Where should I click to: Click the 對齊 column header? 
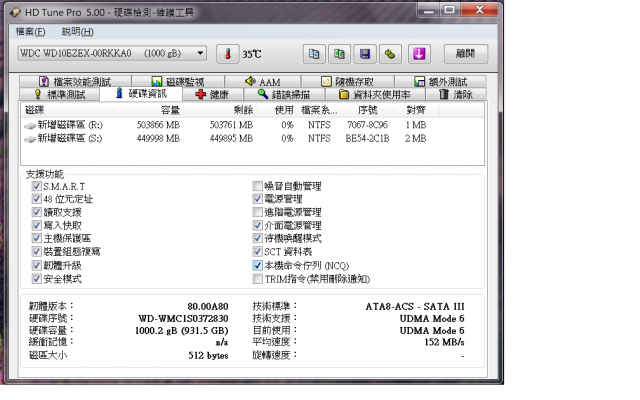click(416, 110)
